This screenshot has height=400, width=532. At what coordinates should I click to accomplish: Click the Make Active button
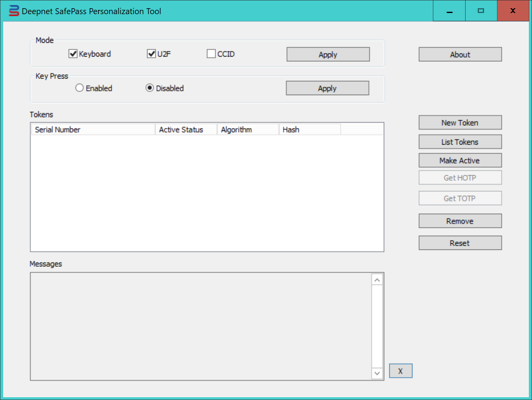pos(460,160)
